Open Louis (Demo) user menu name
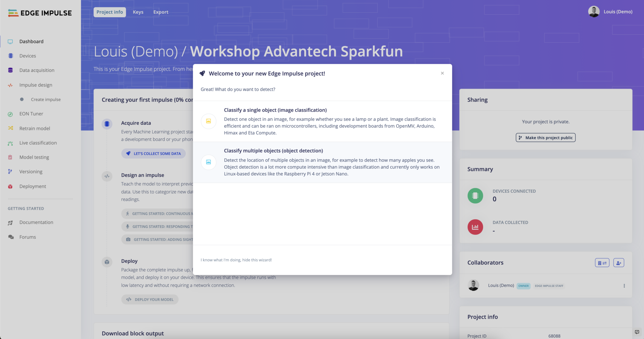 (x=618, y=12)
